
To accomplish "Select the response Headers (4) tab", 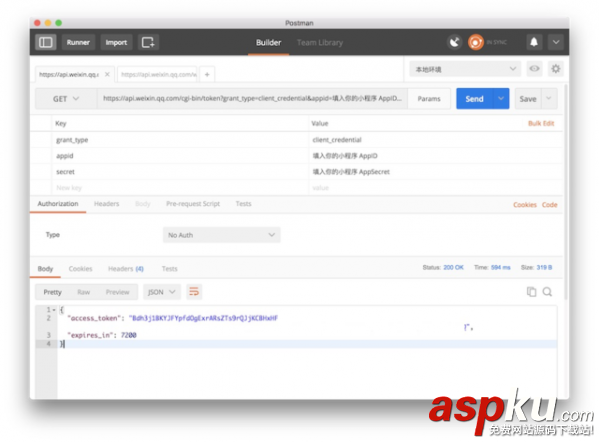I will click(x=126, y=269).
